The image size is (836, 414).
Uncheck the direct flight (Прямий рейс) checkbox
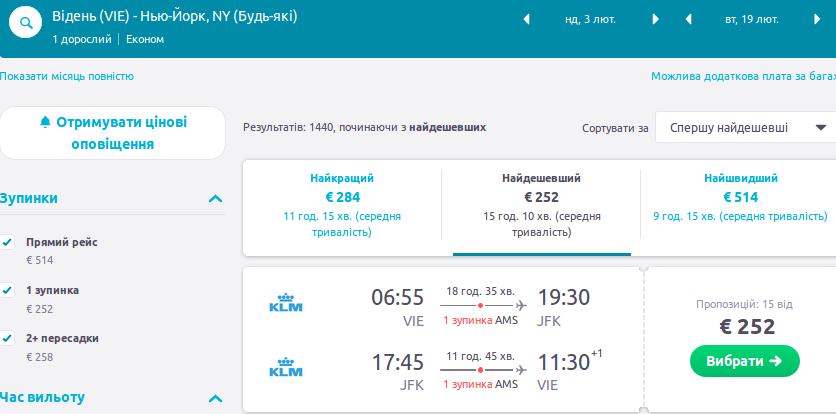click(8, 242)
